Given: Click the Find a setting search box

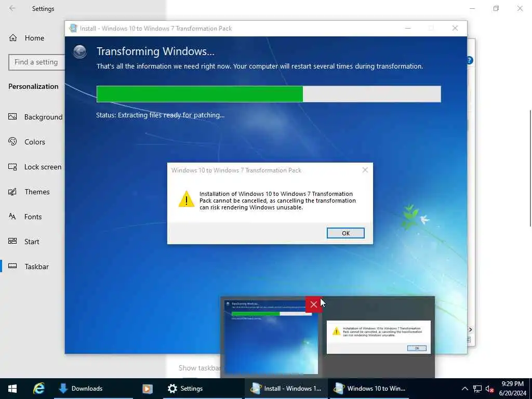Looking at the screenshot, I should [x=37, y=62].
